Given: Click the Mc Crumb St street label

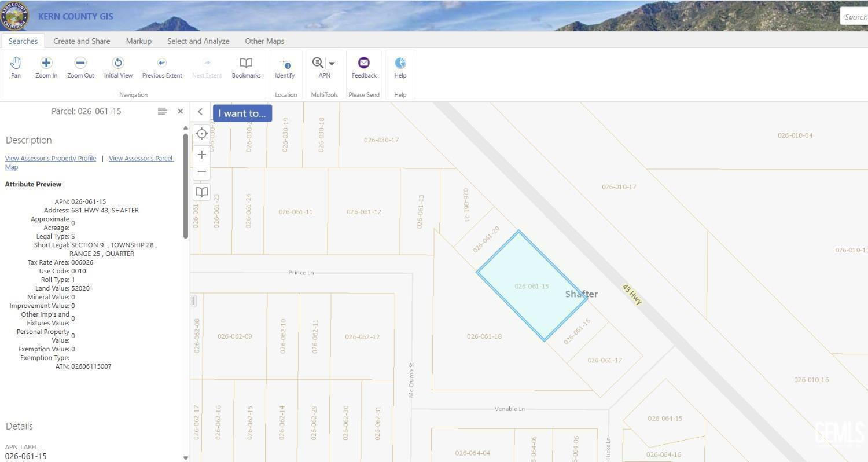Looking at the screenshot, I should point(412,380).
